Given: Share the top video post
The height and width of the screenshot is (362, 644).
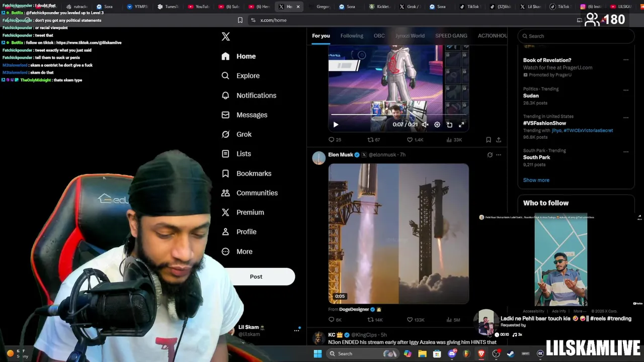Looking at the screenshot, I should 499,140.
